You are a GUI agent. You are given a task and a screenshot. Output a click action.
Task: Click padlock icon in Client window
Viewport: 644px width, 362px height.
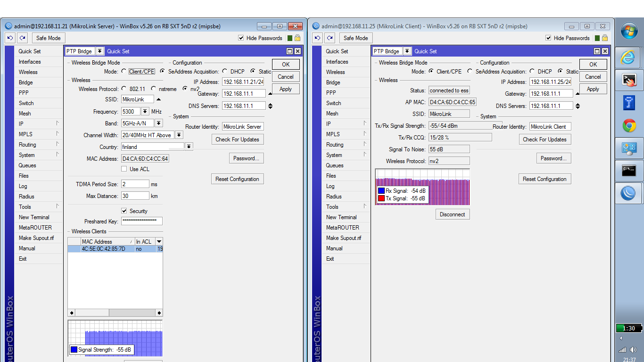click(x=605, y=38)
